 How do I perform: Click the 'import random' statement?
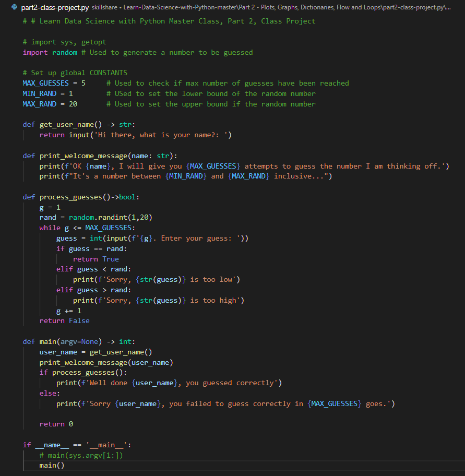(x=50, y=53)
